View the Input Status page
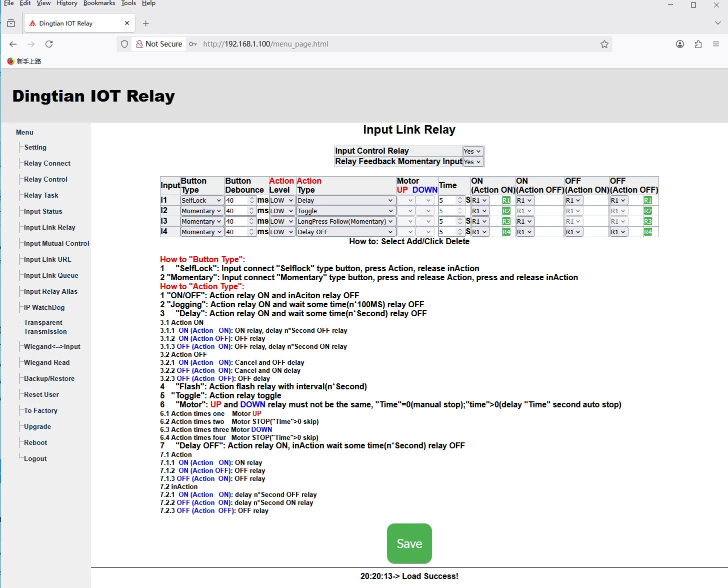This screenshot has height=588, width=728. click(43, 211)
